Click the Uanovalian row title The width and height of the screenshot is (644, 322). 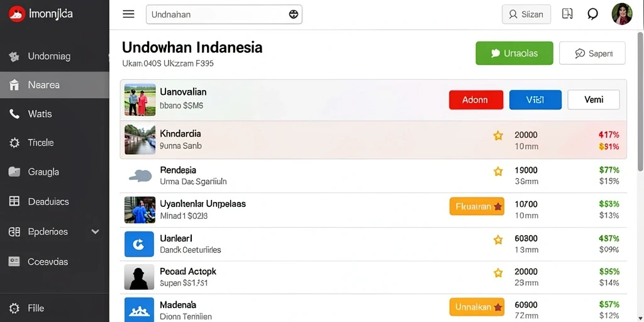tap(183, 92)
